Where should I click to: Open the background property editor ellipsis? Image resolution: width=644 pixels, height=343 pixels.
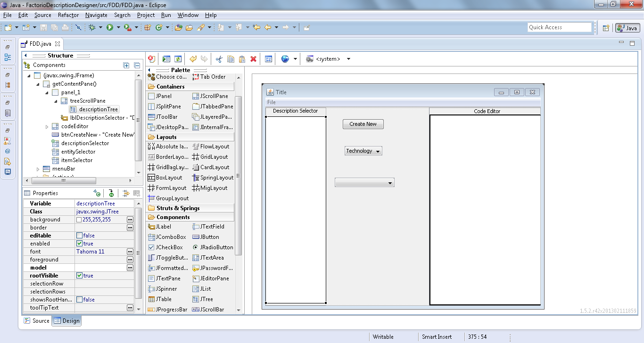[x=130, y=220]
